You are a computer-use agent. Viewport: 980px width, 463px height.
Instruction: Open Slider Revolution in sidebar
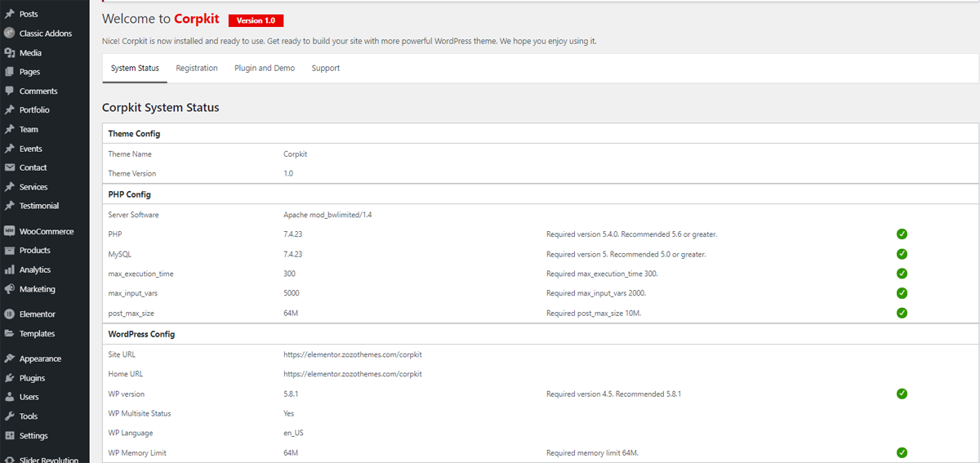tap(48, 459)
